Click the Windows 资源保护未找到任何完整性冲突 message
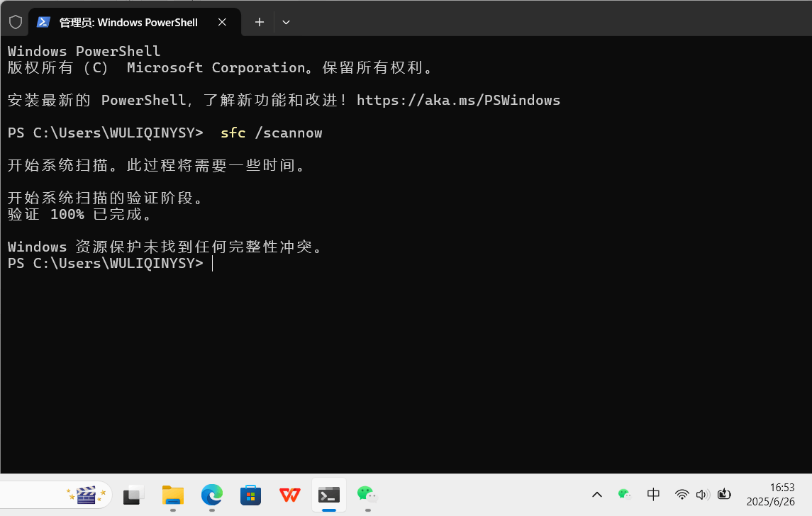Viewport: 812px width, 516px height. coord(166,247)
